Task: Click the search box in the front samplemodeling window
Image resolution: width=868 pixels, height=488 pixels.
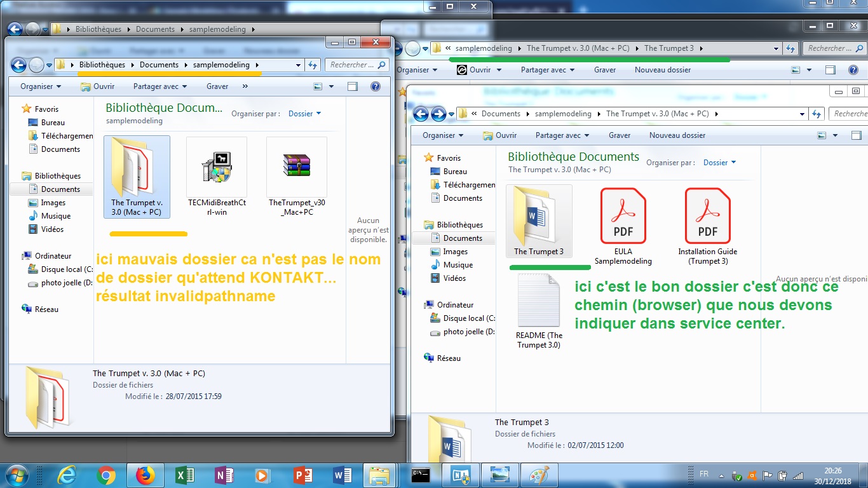Action: (358, 65)
